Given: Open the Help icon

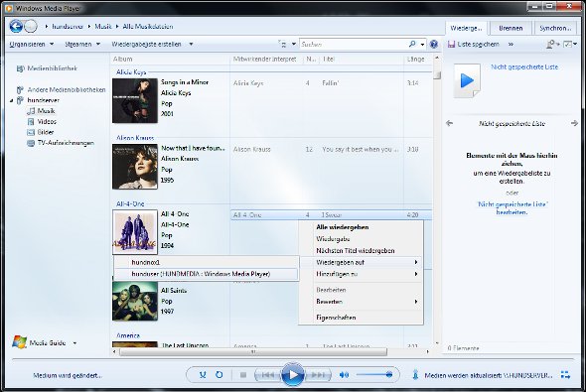Looking at the screenshot, I should (x=433, y=44).
